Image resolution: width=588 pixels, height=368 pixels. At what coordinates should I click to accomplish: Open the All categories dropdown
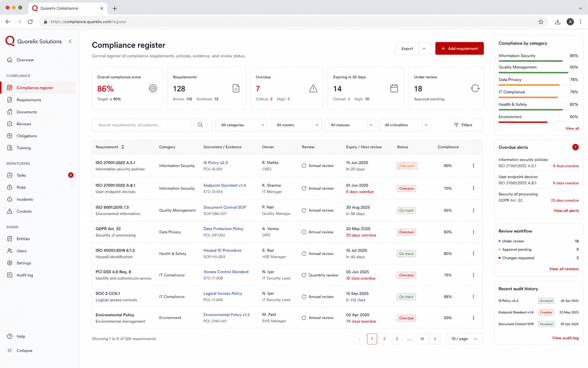click(x=241, y=125)
